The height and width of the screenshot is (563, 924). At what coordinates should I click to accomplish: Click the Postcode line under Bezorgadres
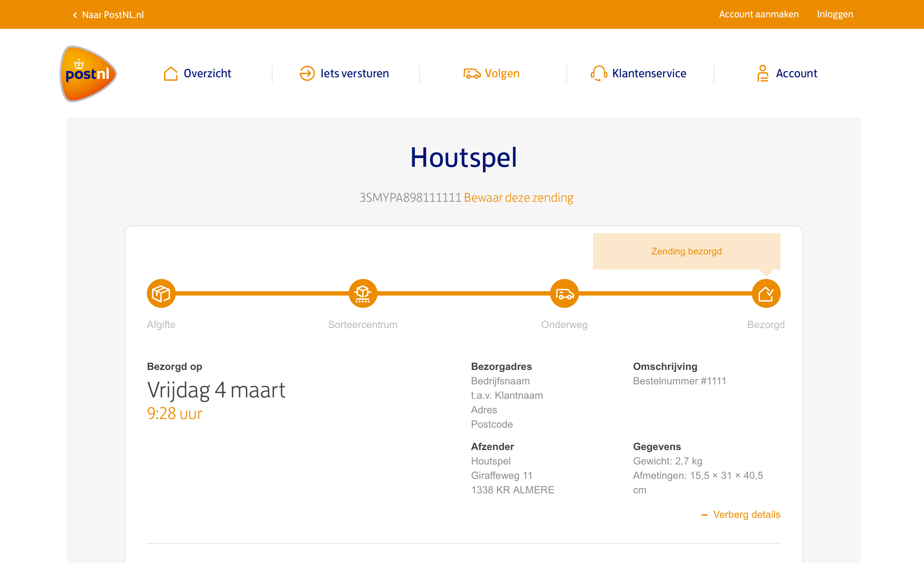pos(492,424)
